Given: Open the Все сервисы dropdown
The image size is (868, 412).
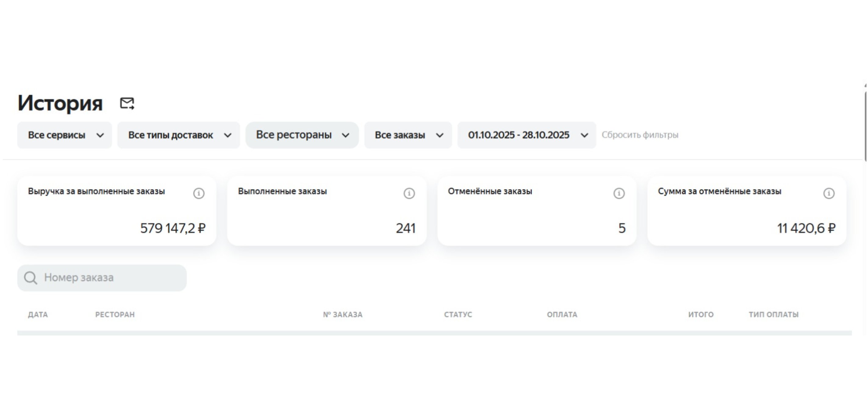Looking at the screenshot, I should 65,135.
